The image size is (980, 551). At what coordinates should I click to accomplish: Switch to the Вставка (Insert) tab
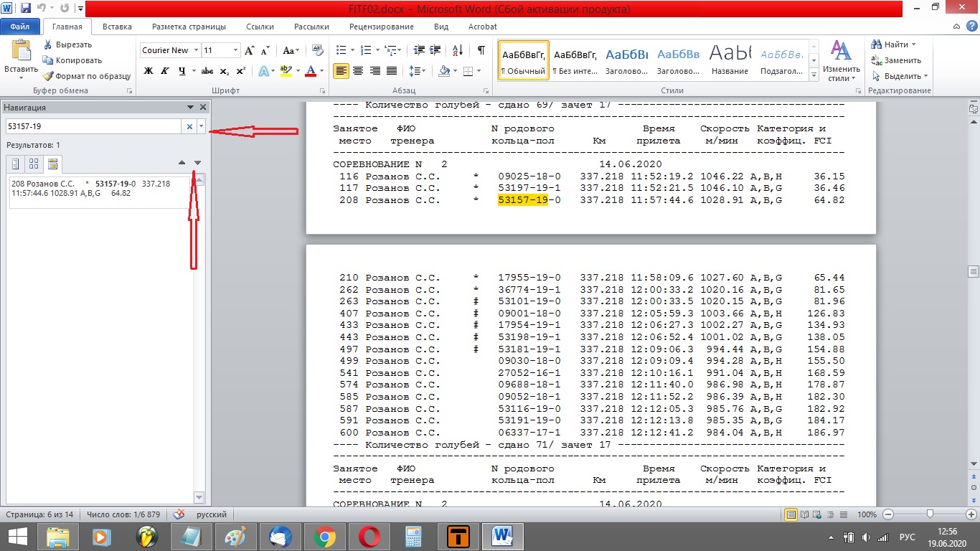(117, 27)
